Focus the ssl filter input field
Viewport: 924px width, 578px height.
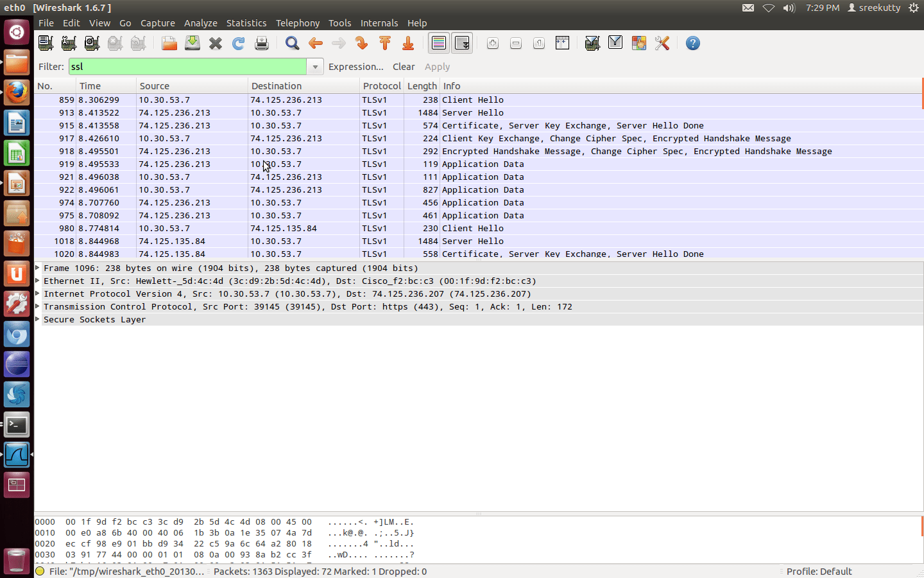click(x=187, y=67)
